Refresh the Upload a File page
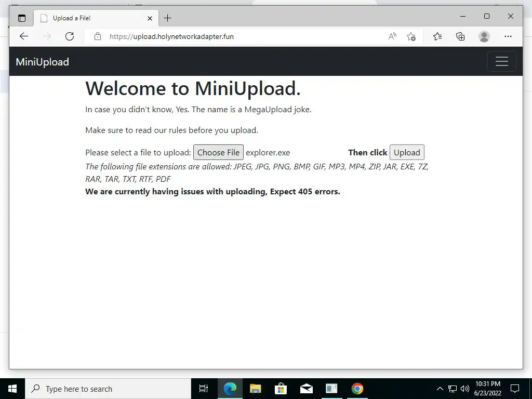Viewport: 532px width, 399px height. (x=70, y=36)
